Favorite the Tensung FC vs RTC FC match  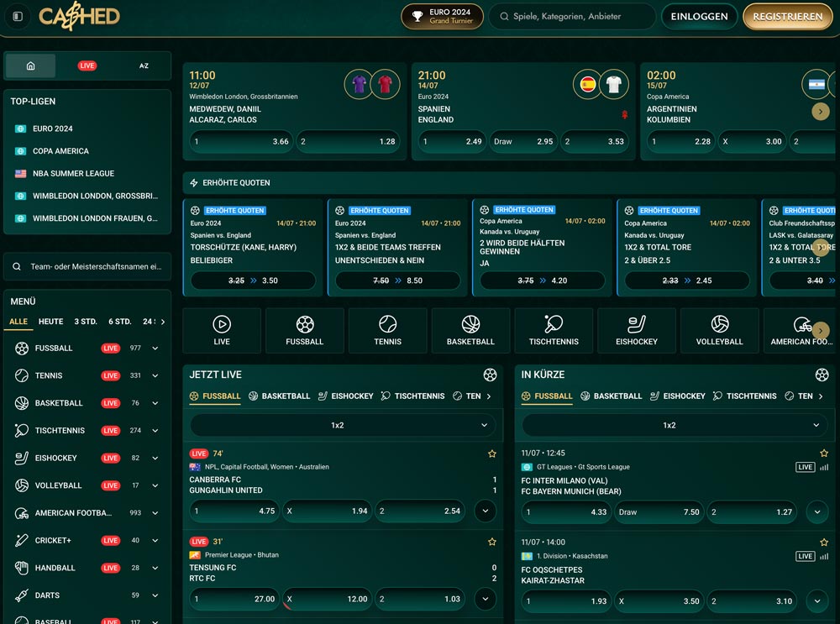pos(491,542)
